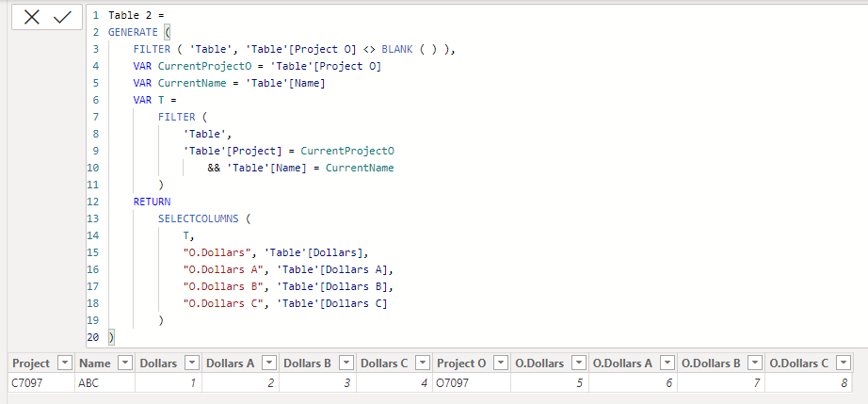This screenshot has width=868, height=404.
Task: Click the O.Dollars C cell with value 8
Action: tap(808, 382)
